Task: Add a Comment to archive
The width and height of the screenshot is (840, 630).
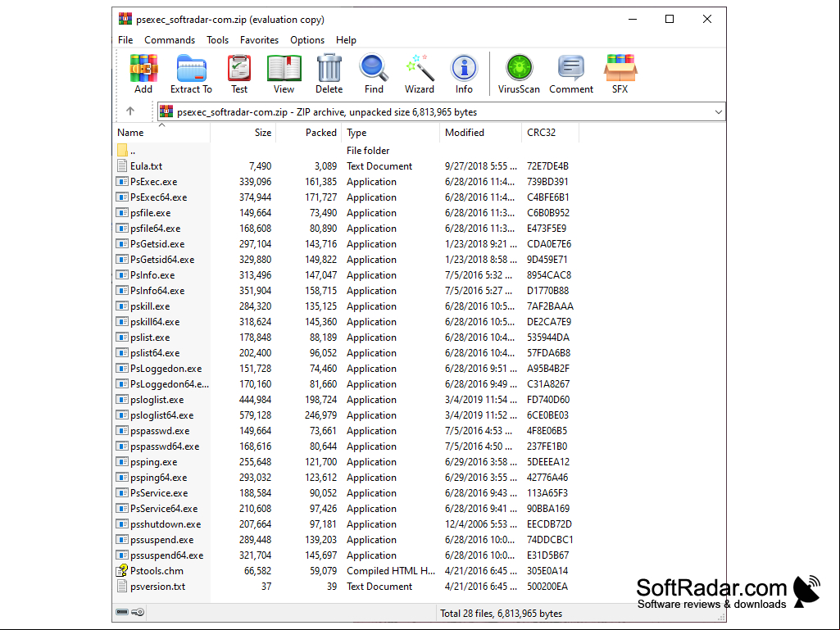Action: (571, 68)
